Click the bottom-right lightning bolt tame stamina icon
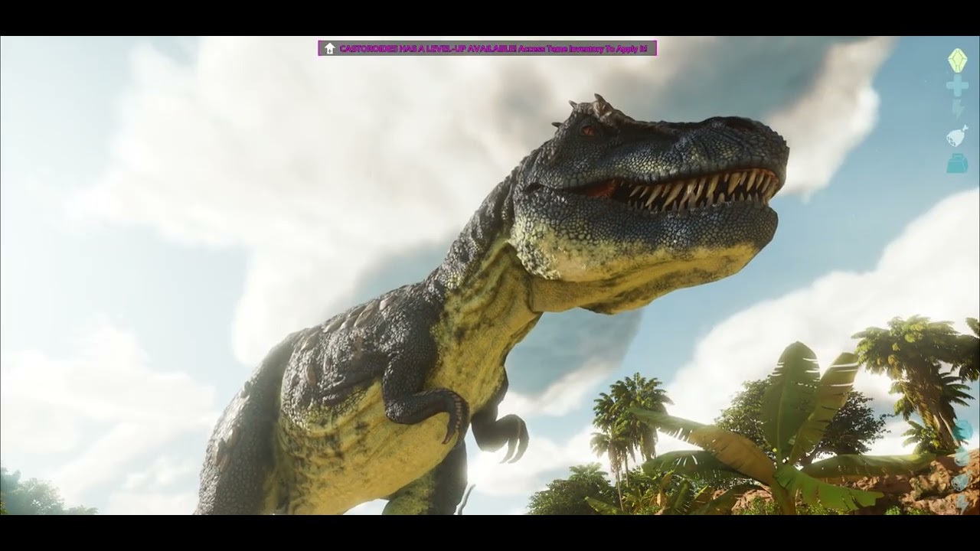Screen dimensions: 980x551 963,503
